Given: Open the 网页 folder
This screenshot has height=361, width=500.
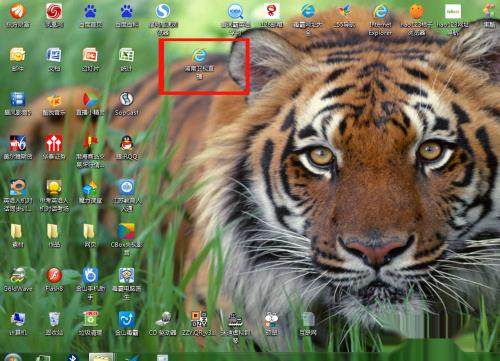Looking at the screenshot, I should point(88,231).
